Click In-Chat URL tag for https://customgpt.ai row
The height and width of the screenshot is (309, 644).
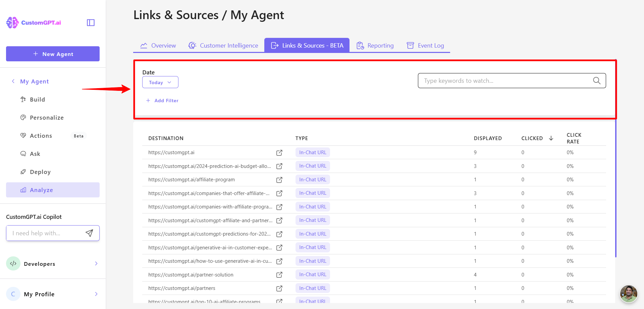(x=313, y=152)
